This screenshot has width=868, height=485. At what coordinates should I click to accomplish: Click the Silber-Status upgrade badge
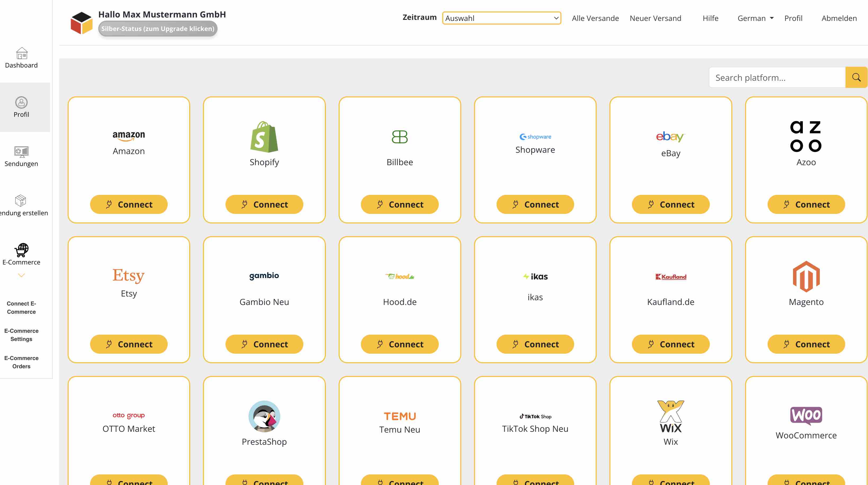click(158, 29)
